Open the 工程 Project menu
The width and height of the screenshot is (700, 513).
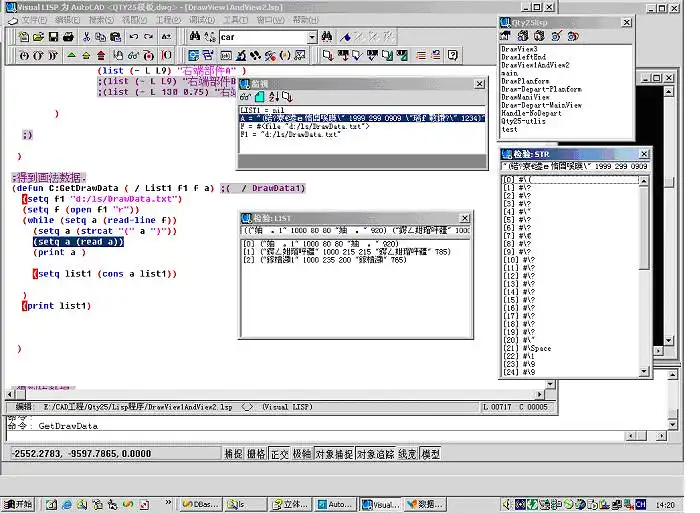coord(168,20)
